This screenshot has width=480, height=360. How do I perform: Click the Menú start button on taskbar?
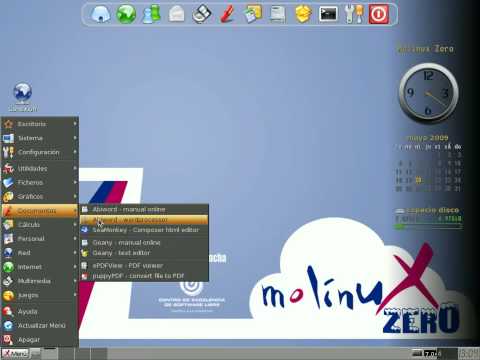(15, 353)
